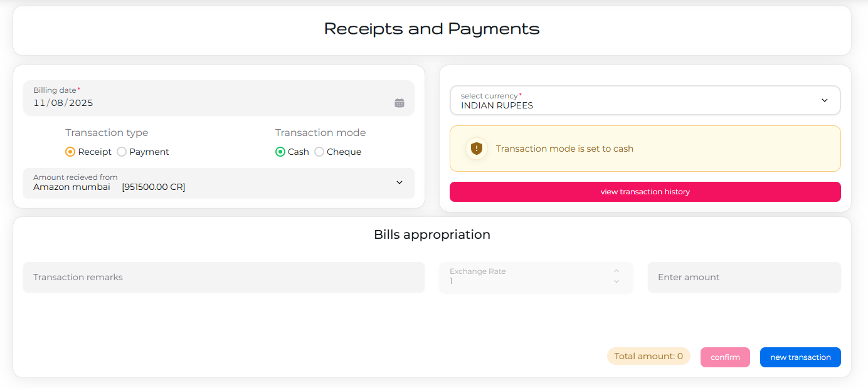Viewport: 868px width, 388px height.
Task: Click the Total amount: 0 chip
Action: pos(648,355)
